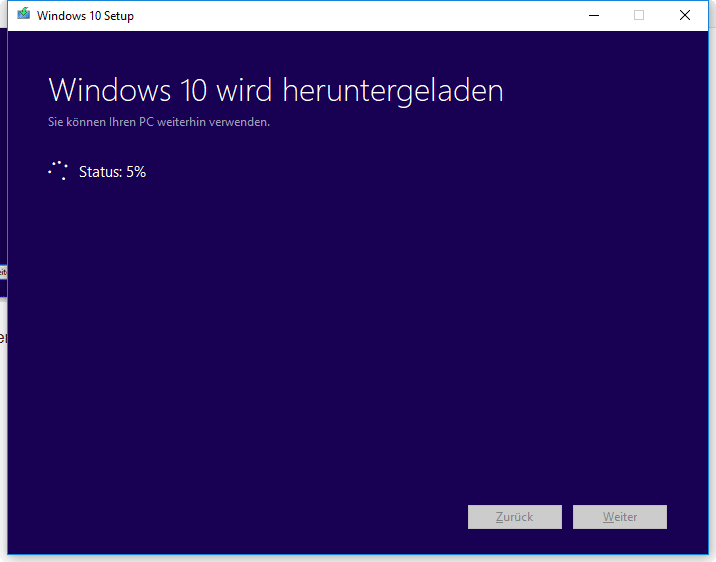The height and width of the screenshot is (562, 716).
Task: Click the Zurück button
Action: click(x=515, y=517)
